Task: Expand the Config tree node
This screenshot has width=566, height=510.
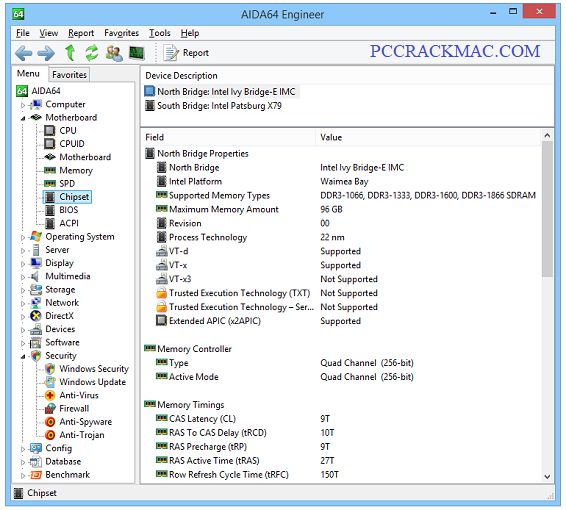Action: 22,449
